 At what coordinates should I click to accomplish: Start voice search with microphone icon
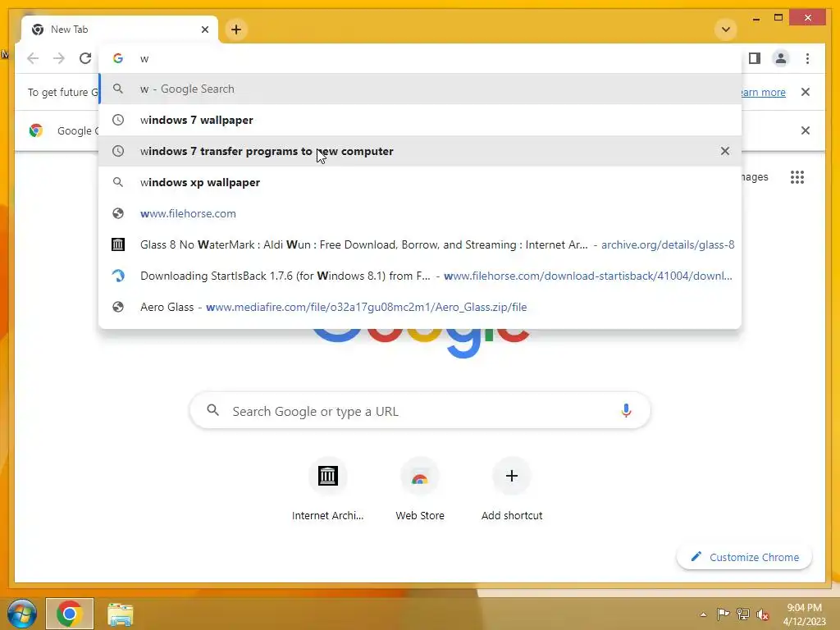[x=626, y=411]
